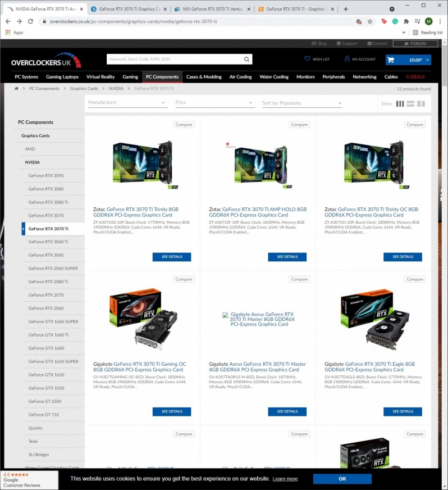The width and height of the screenshot is (448, 490).
Task: Select Quadro in sidebar
Action: (35, 428)
